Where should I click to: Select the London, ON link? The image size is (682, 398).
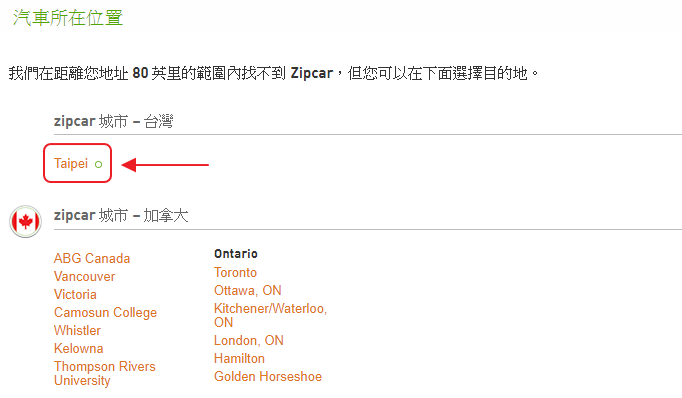point(248,341)
